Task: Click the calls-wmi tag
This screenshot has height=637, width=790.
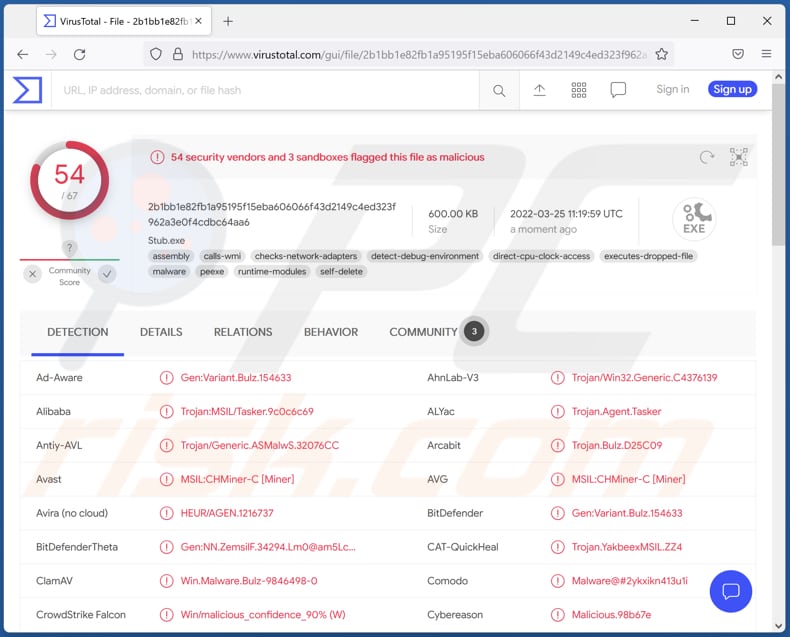Action: point(222,256)
